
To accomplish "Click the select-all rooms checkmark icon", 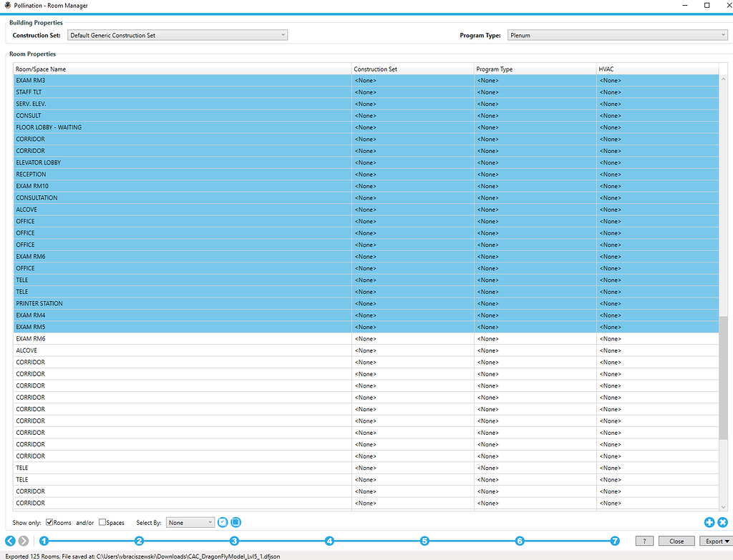I will point(222,522).
